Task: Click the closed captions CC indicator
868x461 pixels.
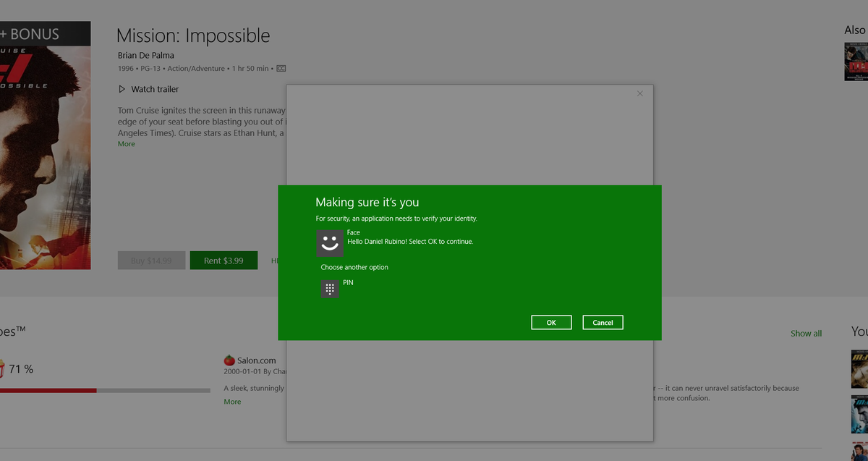Action: pyautogui.click(x=281, y=68)
